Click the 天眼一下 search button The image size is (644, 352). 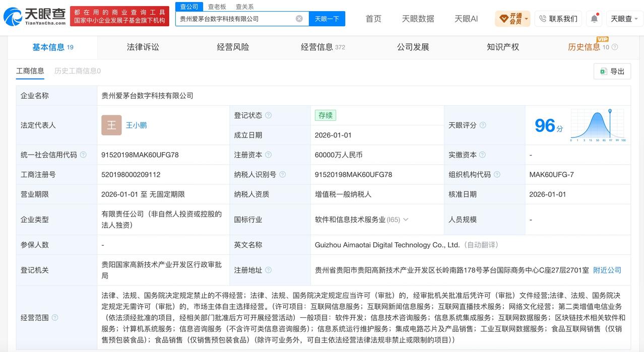[327, 19]
